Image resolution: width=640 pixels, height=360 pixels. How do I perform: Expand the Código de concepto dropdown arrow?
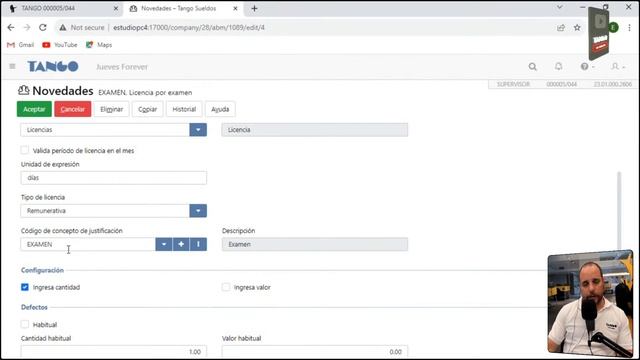tap(164, 244)
